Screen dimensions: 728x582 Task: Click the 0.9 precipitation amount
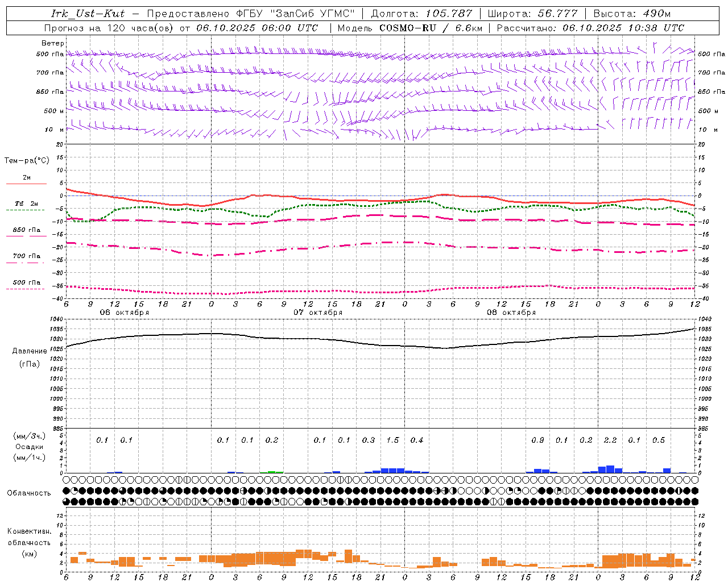[x=537, y=440]
